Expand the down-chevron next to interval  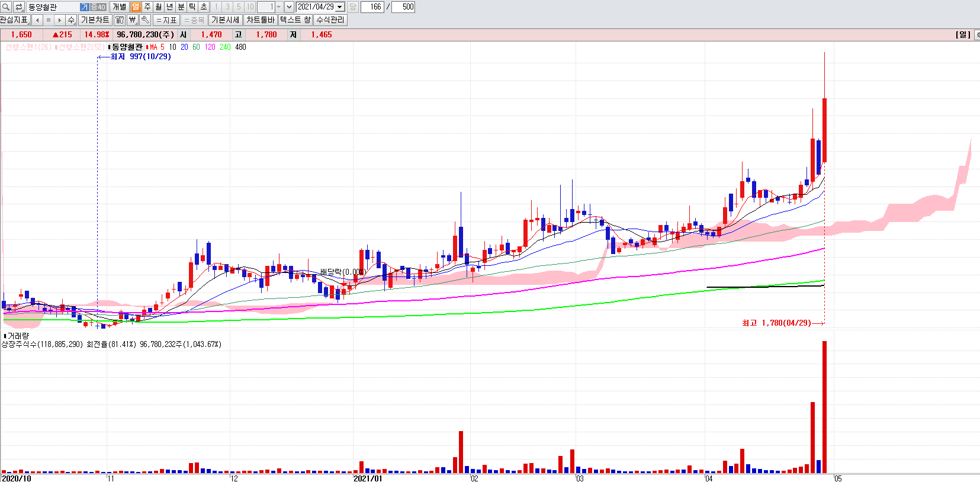point(289,7)
